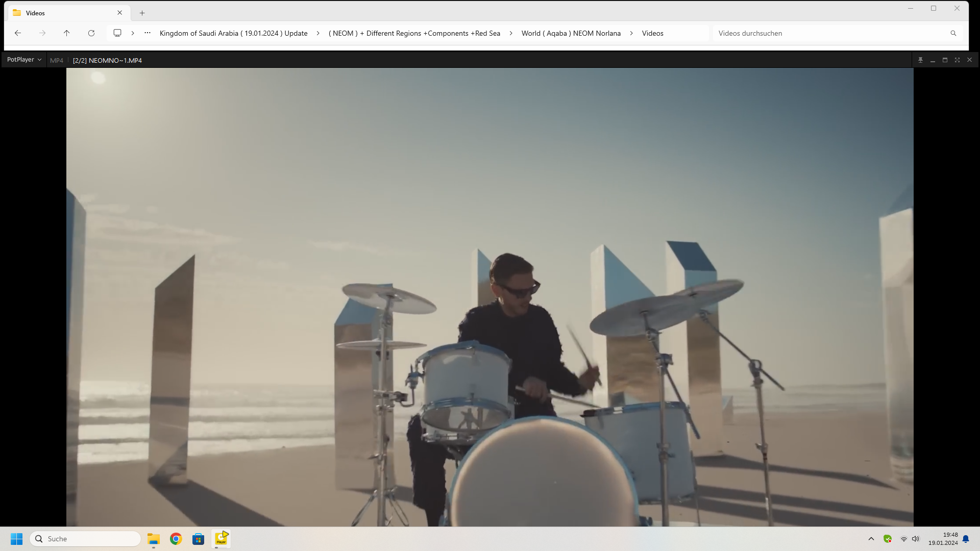Open the Windows Start menu
This screenshot has width=980, height=551.
tap(17, 539)
